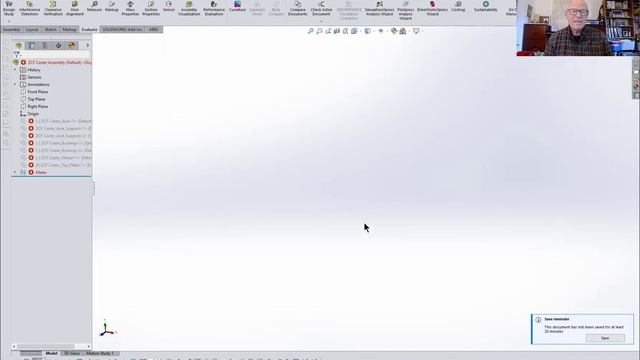Start the FloXpress Analysis Wizard
This screenshot has width=640, height=360.
coord(405,10)
